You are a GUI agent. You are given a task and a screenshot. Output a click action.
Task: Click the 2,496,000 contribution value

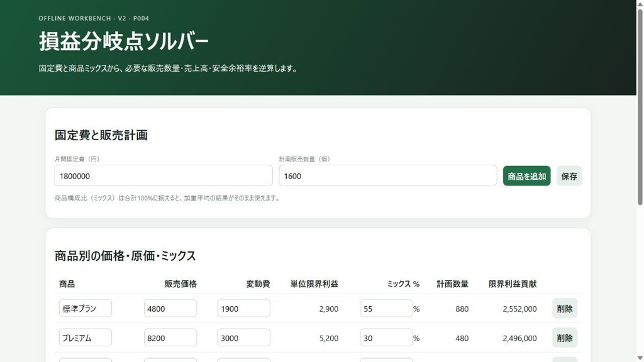[519, 339]
